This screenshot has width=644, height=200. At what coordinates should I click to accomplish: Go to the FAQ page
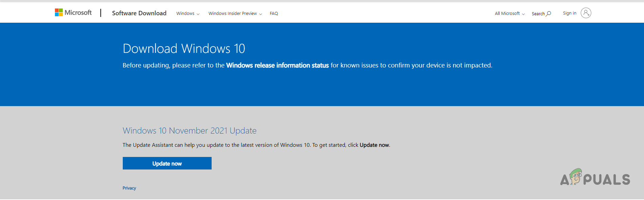click(274, 14)
